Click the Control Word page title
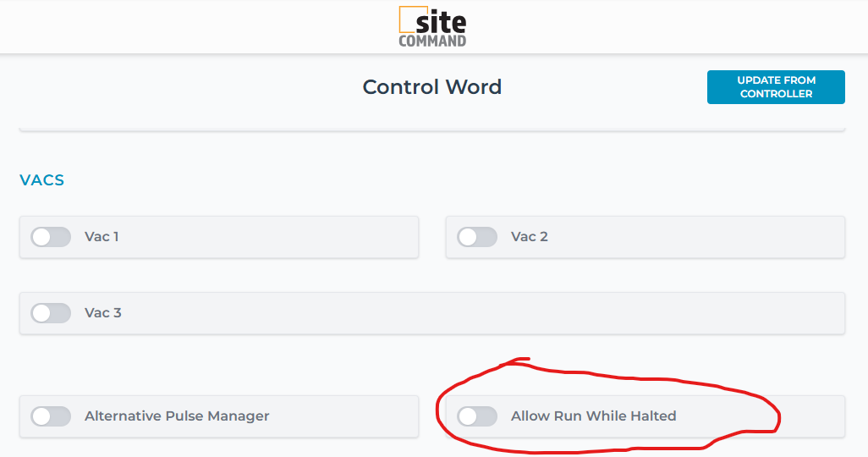Screen dimensions: 868x457 (431, 87)
